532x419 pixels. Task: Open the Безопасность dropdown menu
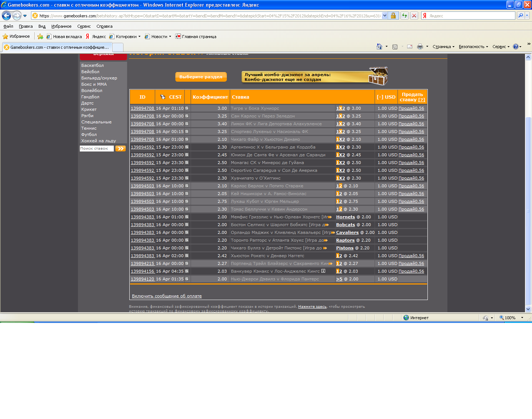point(473,47)
